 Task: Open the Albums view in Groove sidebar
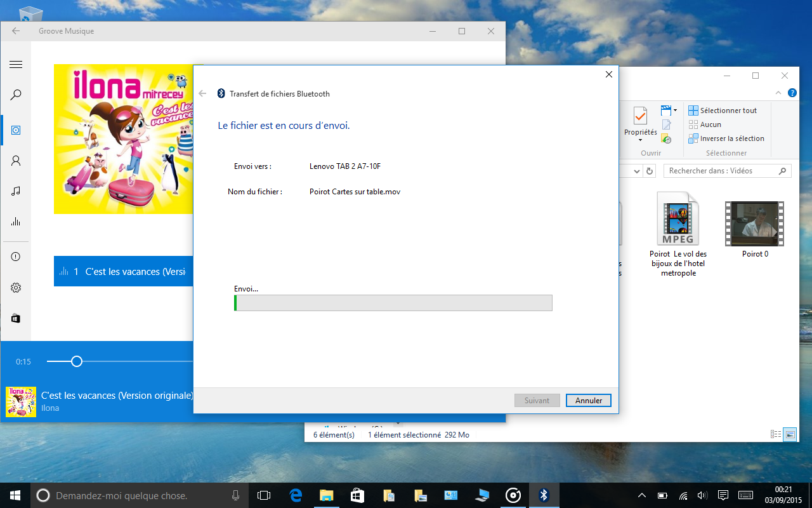[16, 130]
